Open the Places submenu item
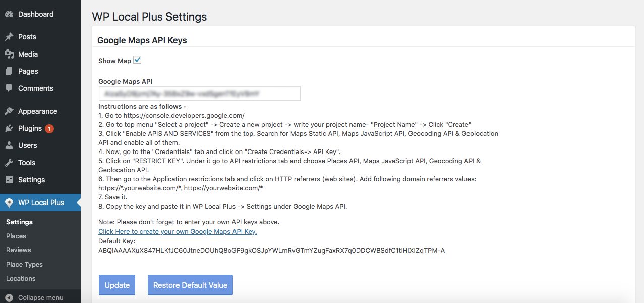The image size is (644, 303). click(x=16, y=236)
